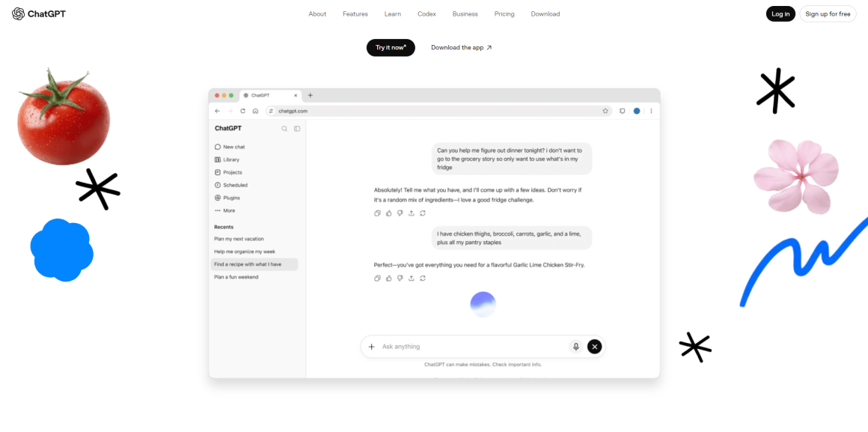Screen dimensions: 868x432
Task: Toggle the sidebar with the panel icon
Action: [x=297, y=129]
